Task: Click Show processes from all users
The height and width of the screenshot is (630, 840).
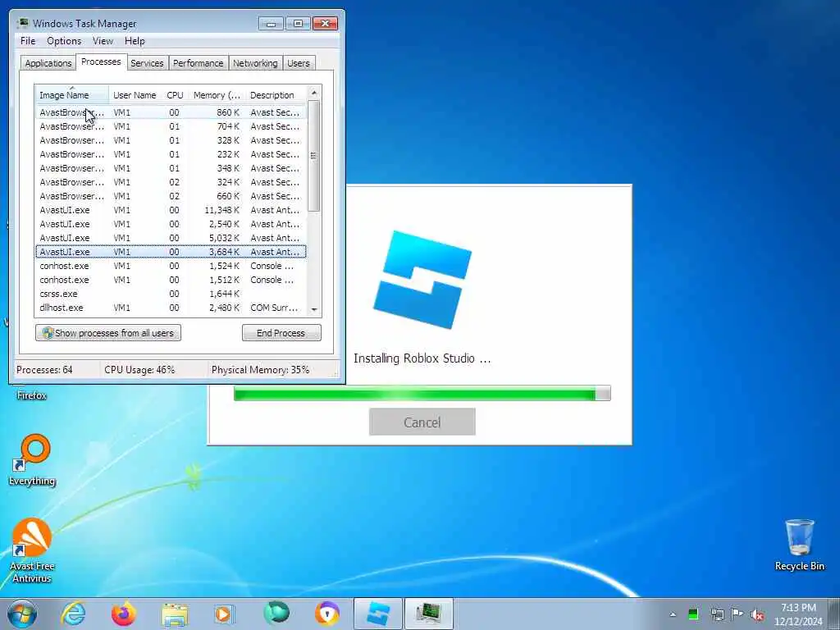Action: click(x=108, y=333)
